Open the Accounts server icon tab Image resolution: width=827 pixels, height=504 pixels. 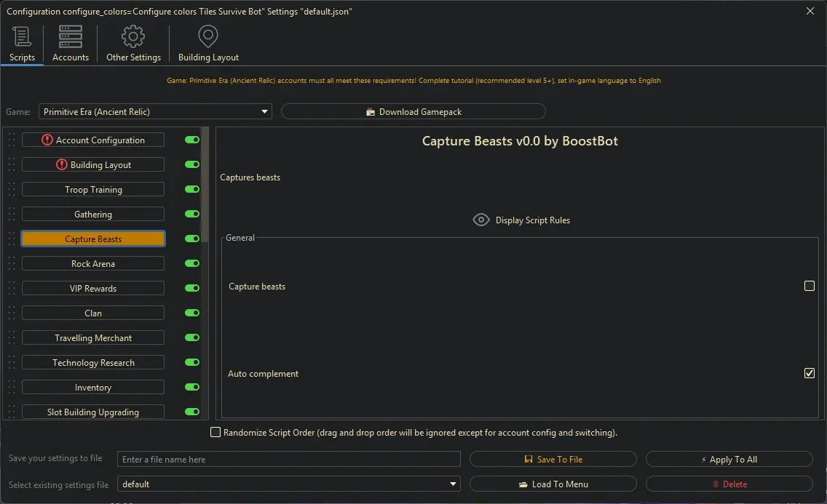click(x=71, y=36)
